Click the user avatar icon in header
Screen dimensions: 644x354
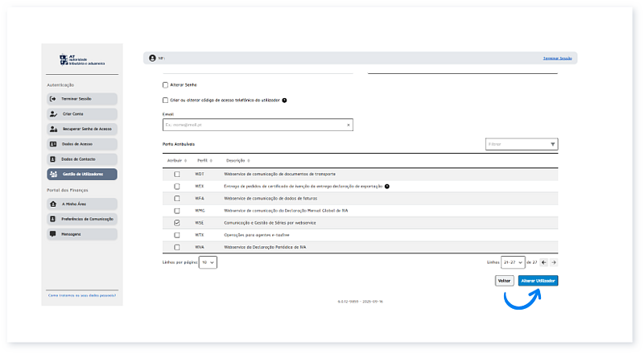click(151, 58)
